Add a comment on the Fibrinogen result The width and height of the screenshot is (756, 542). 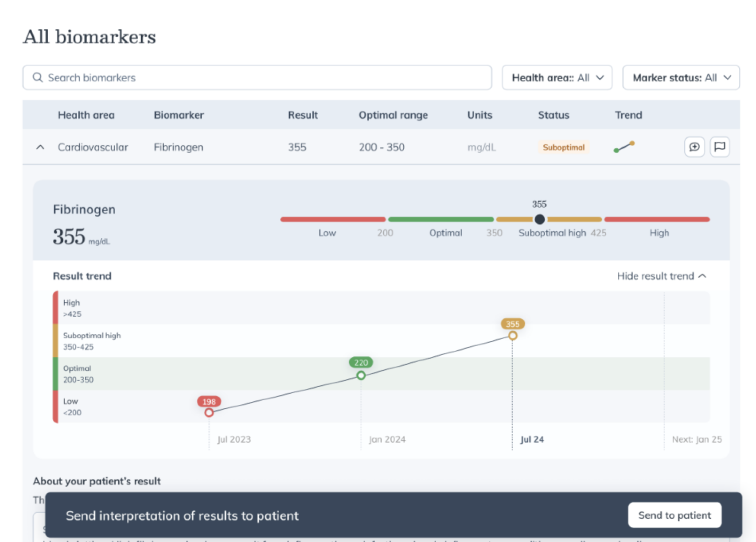click(x=694, y=147)
